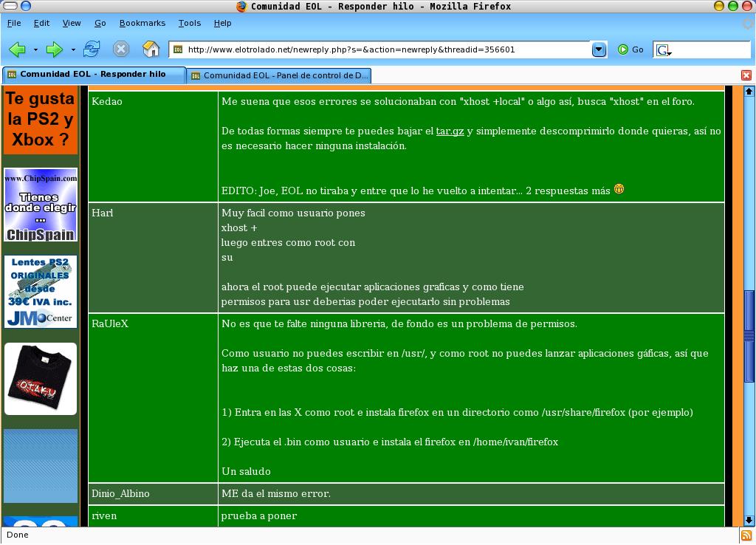Click the Stop loading icon
Image resolution: width=756 pixels, height=545 pixels.
pos(121,49)
